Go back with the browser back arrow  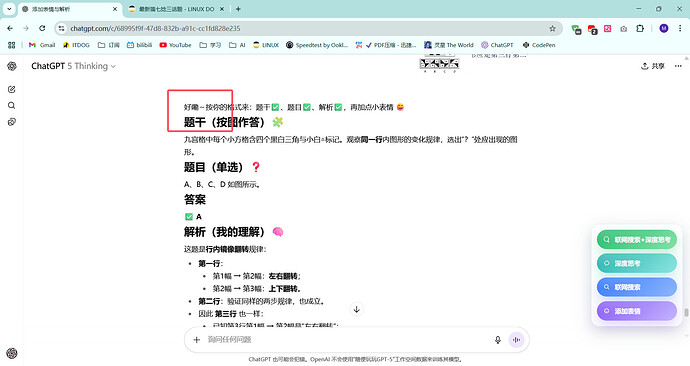(10, 28)
